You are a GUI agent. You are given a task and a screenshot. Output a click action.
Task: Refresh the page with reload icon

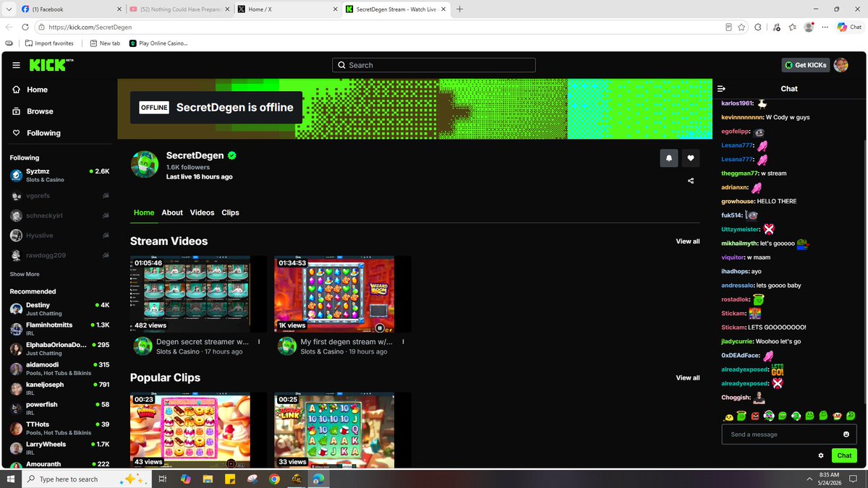pos(25,27)
